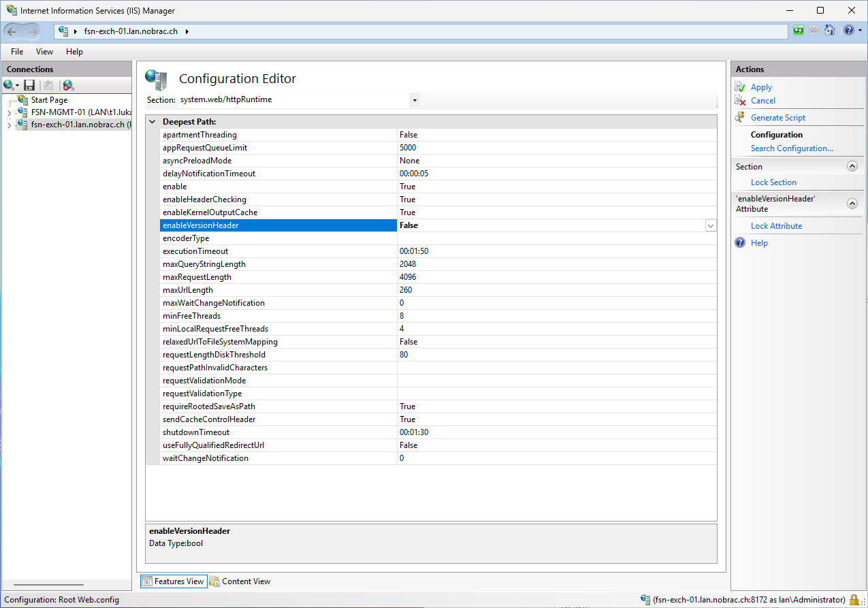Image resolution: width=868 pixels, height=608 pixels.
Task: Open Search Configuration link
Action: point(792,148)
